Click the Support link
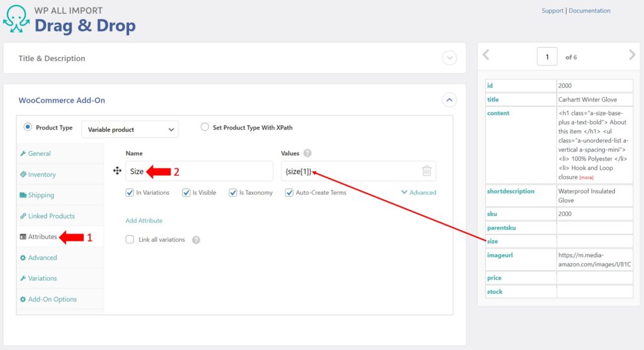The width and height of the screenshot is (644, 350). tap(552, 11)
